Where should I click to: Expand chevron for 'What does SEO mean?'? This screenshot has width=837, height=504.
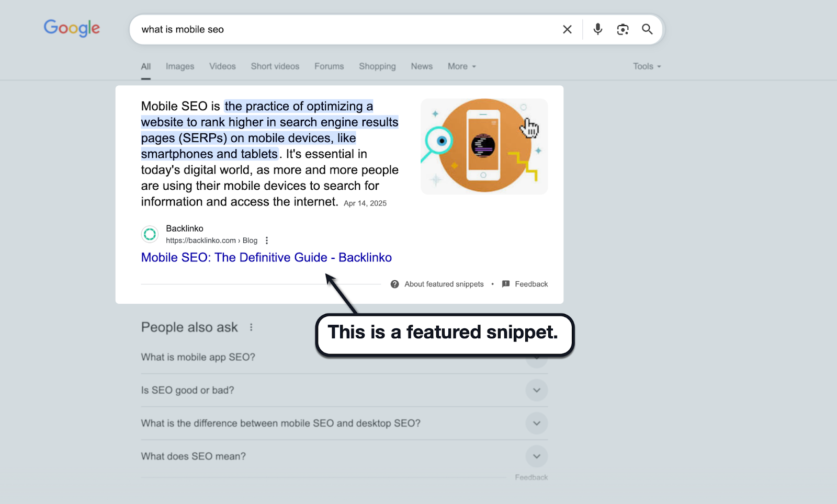tap(537, 456)
